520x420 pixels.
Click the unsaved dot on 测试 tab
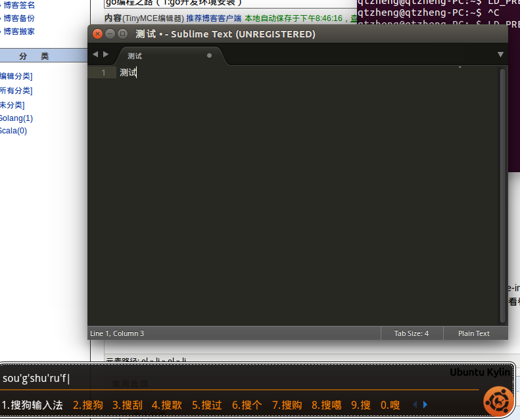(x=209, y=56)
